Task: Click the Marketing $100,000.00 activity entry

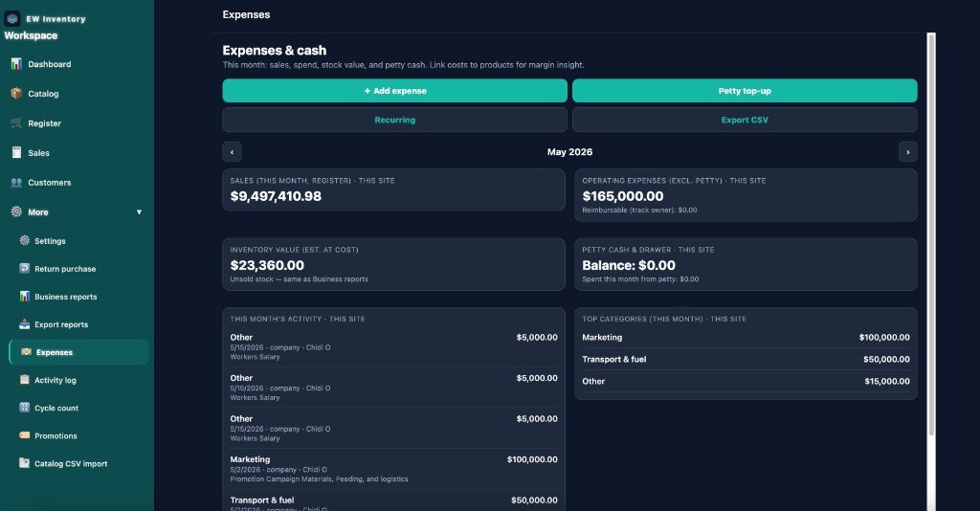Action: pyautogui.click(x=393, y=469)
